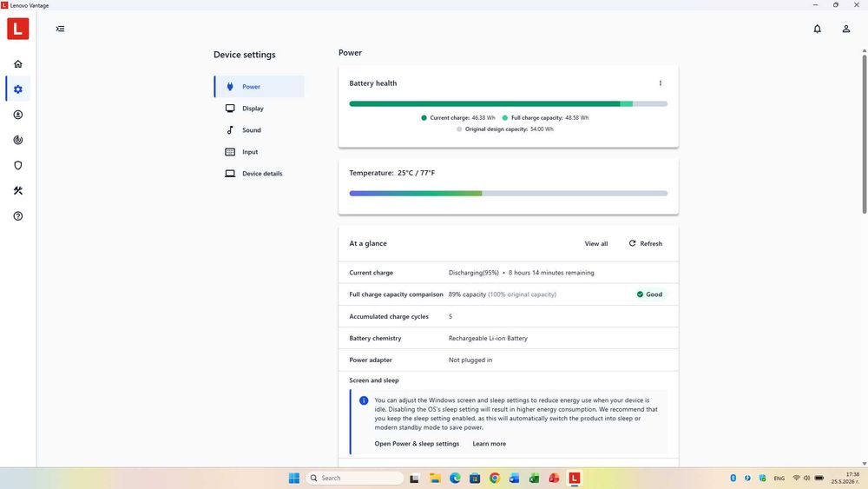Click '8 hours 14 minutes remaining' text
The width and height of the screenshot is (868, 489).
551,273
